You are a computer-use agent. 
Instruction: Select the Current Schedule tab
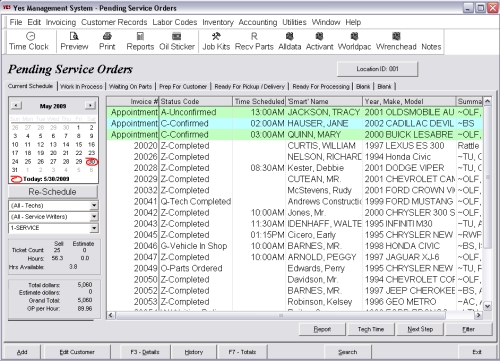point(30,86)
